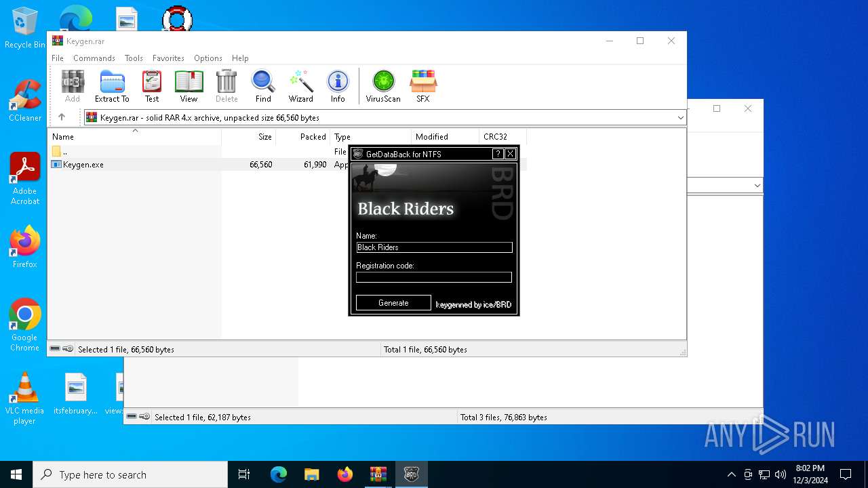Sort by the Size column header
868x488 pixels.
coord(249,136)
